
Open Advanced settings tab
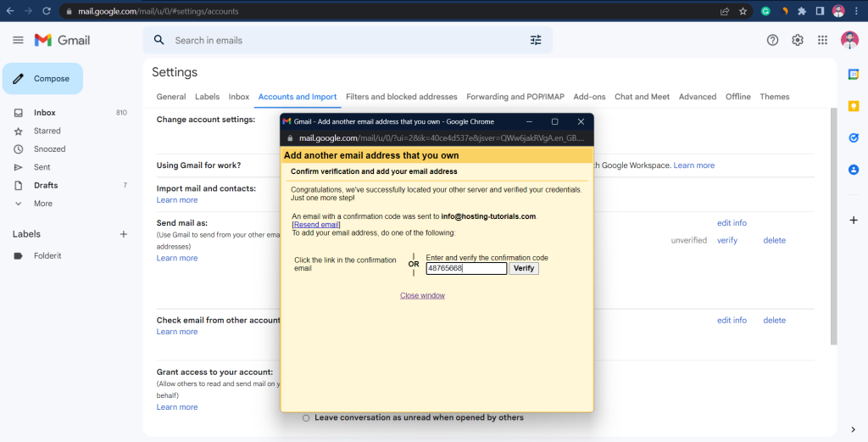click(698, 97)
